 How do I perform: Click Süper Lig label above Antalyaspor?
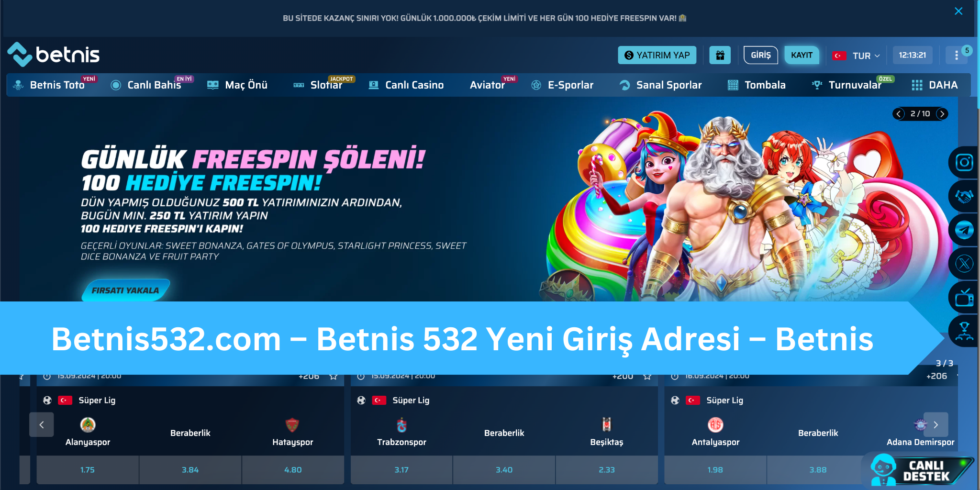(724, 401)
